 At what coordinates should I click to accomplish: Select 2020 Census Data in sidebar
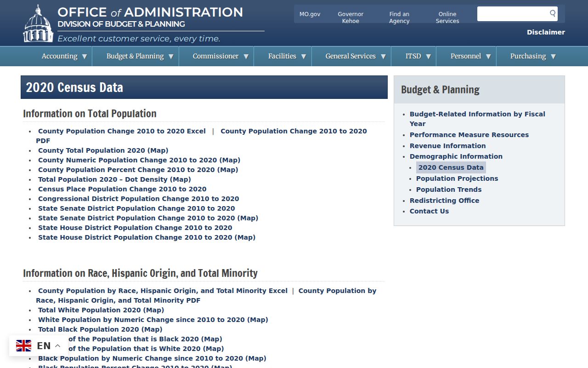tap(451, 167)
